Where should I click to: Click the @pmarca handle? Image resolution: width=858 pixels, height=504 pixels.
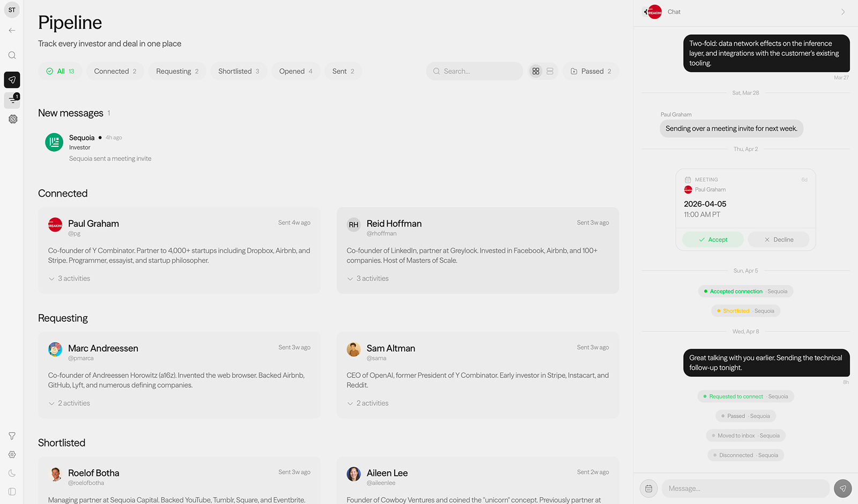point(81,358)
